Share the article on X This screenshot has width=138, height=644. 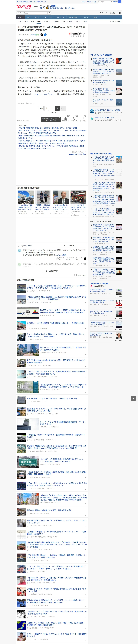[x=42, y=35]
